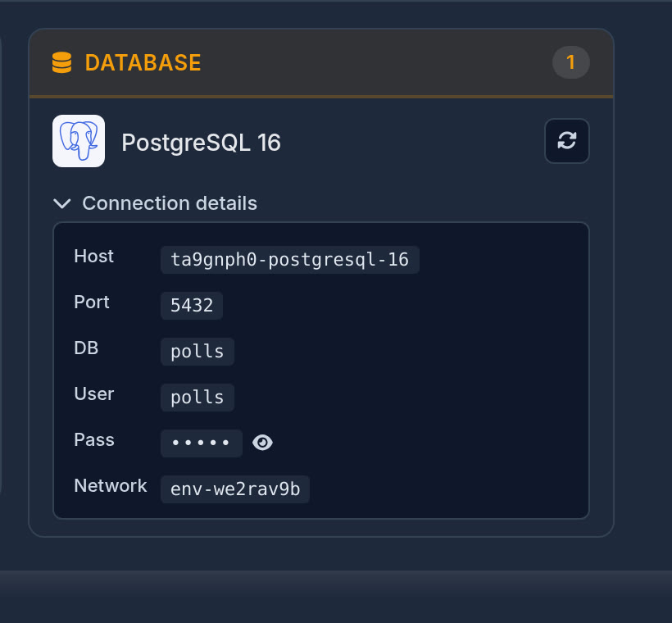Image resolution: width=672 pixels, height=623 pixels.
Task: Click the database count badge showing 1
Action: [x=570, y=62]
